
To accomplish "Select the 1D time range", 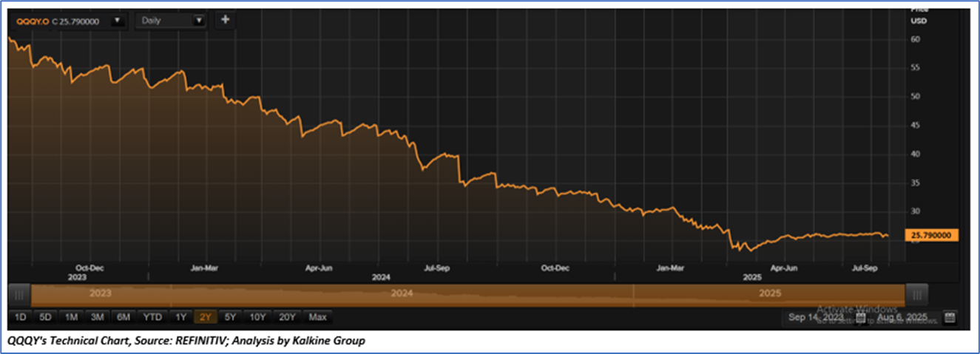I will click(x=21, y=317).
